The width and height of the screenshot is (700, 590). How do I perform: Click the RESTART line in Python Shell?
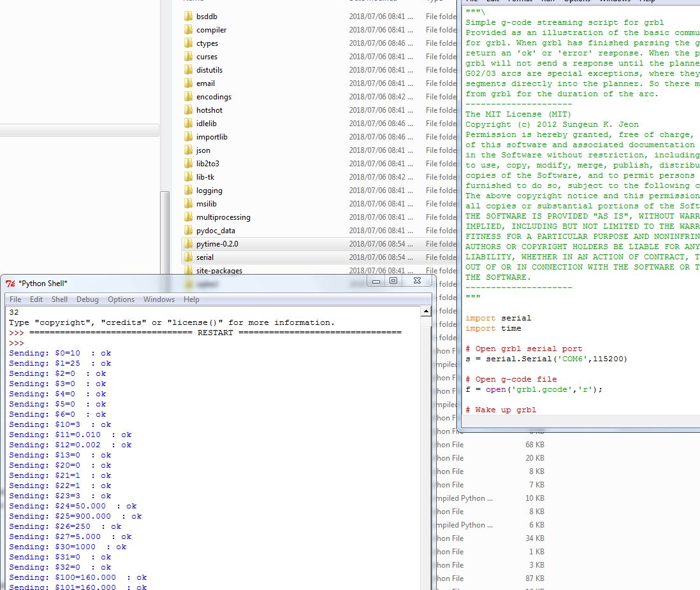(205, 333)
